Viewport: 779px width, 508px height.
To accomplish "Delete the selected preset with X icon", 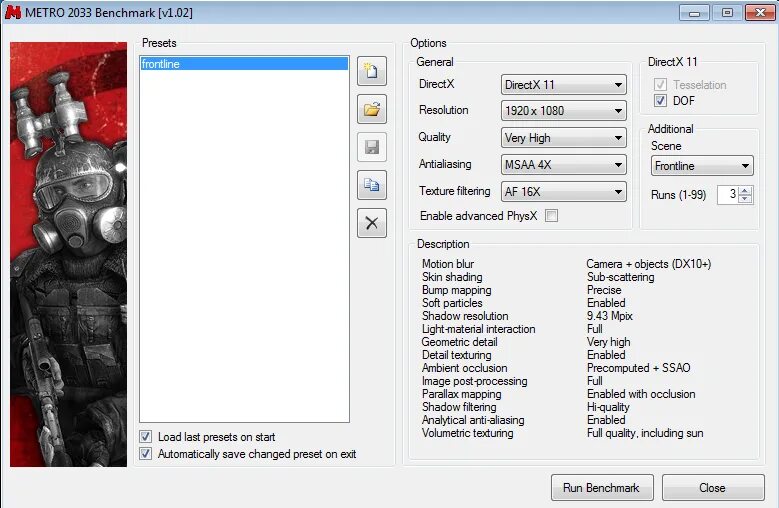I will pyautogui.click(x=372, y=223).
